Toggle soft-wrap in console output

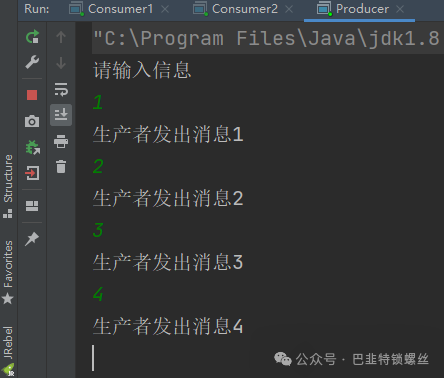(x=61, y=89)
